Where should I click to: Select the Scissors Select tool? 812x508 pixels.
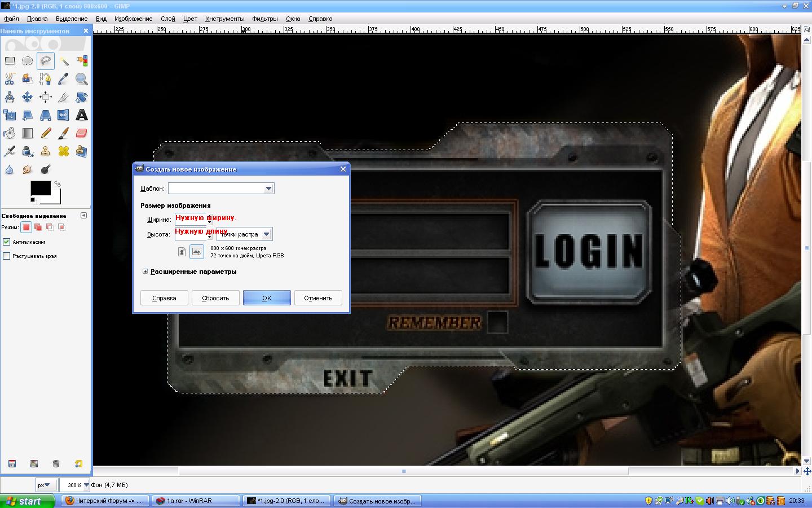10,79
